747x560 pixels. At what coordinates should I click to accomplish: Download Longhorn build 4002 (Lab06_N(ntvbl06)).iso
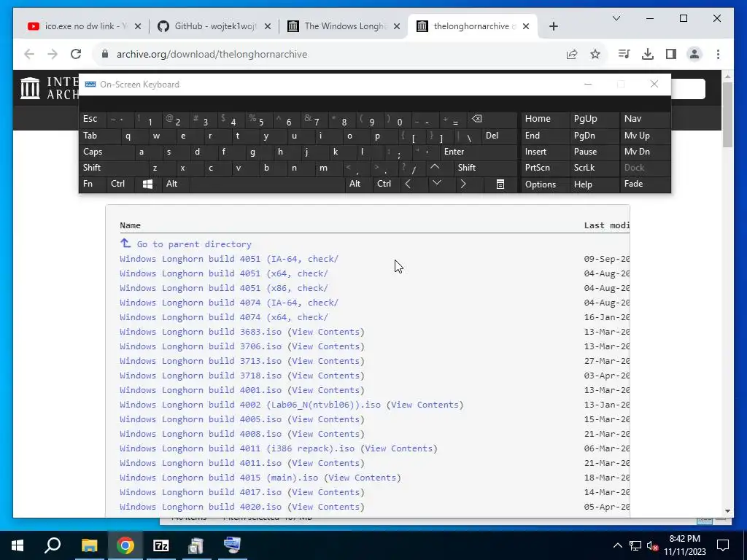(x=250, y=405)
